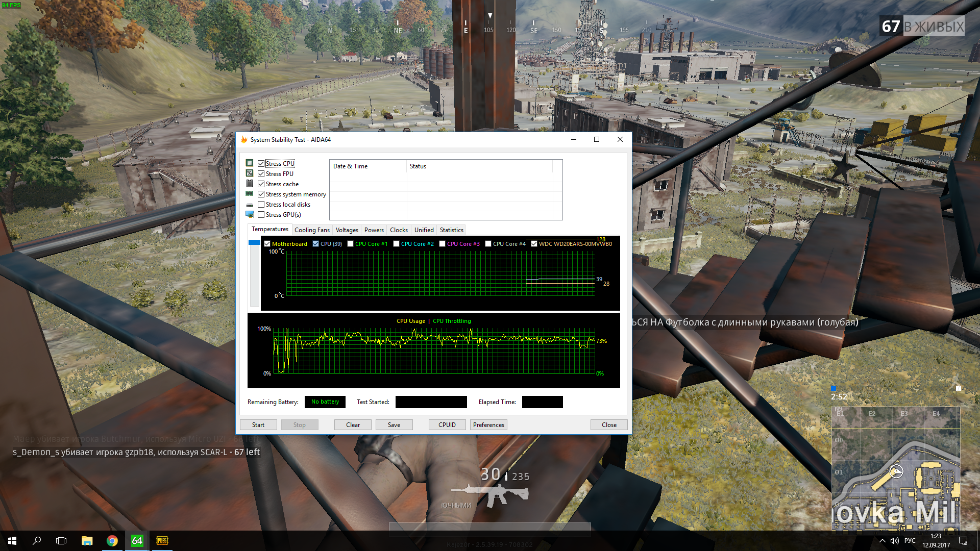The height and width of the screenshot is (551, 980).
Task: Open stability test Preferences
Action: [488, 425]
